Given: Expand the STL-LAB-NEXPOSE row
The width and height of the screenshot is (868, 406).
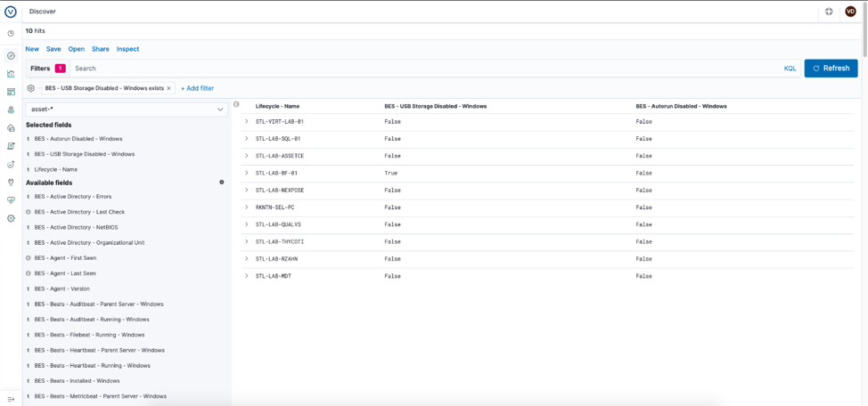Looking at the screenshot, I should (x=246, y=191).
